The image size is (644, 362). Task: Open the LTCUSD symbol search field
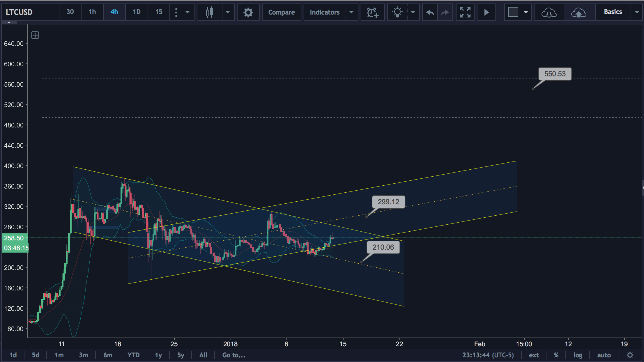click(x=30, y=12)
